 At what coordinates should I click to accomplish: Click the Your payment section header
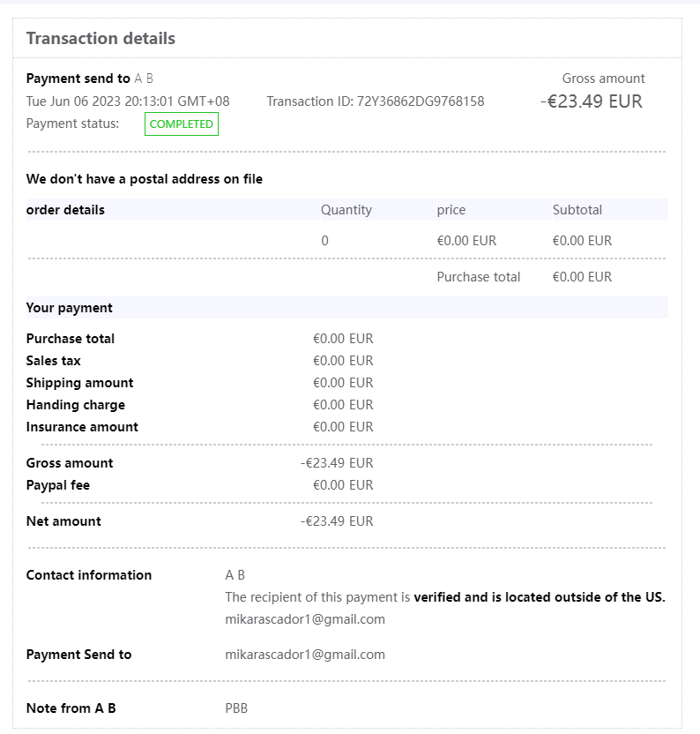point(70,308)
